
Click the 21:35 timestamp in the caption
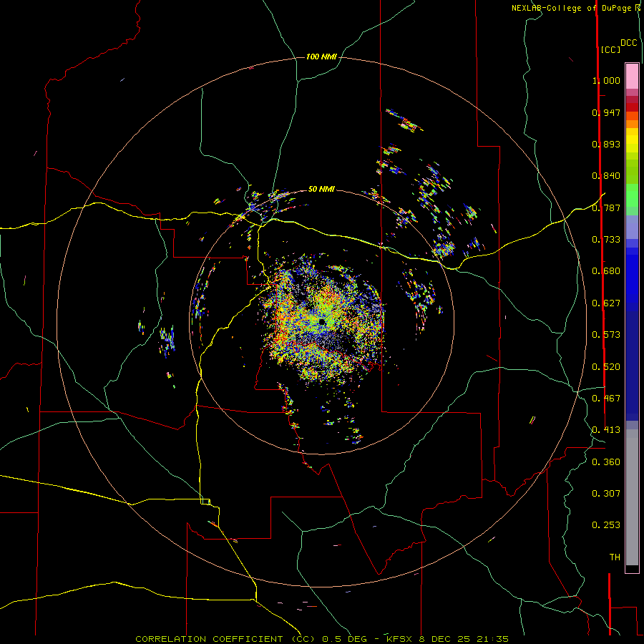(492, 639)
